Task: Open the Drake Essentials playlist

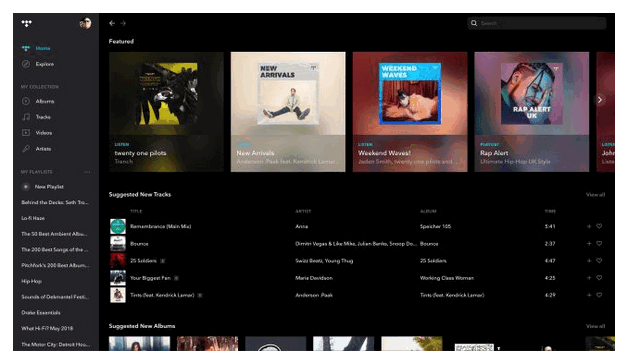Action: [41, 312]
